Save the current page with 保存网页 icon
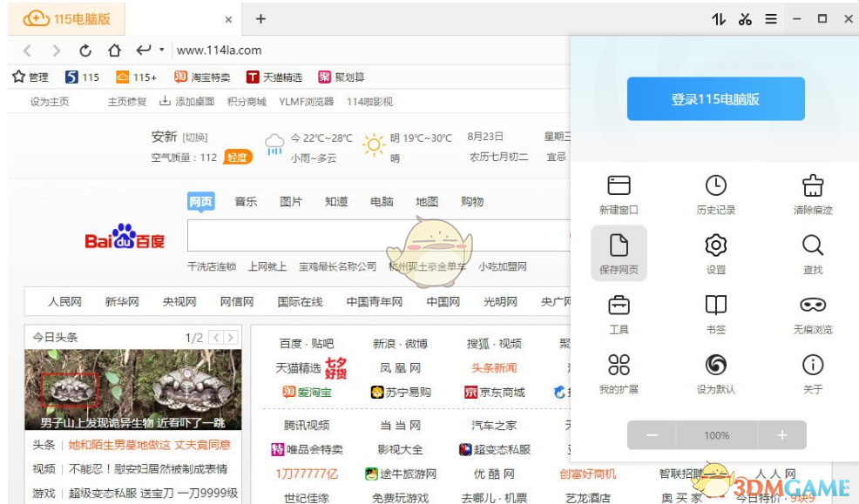The image size is (859, 504). 619,252
